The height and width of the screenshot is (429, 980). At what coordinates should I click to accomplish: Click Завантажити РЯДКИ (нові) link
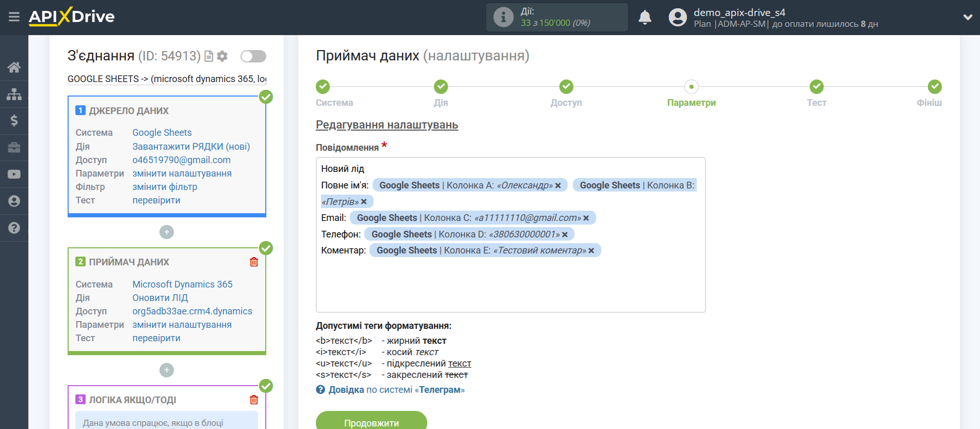191,147
